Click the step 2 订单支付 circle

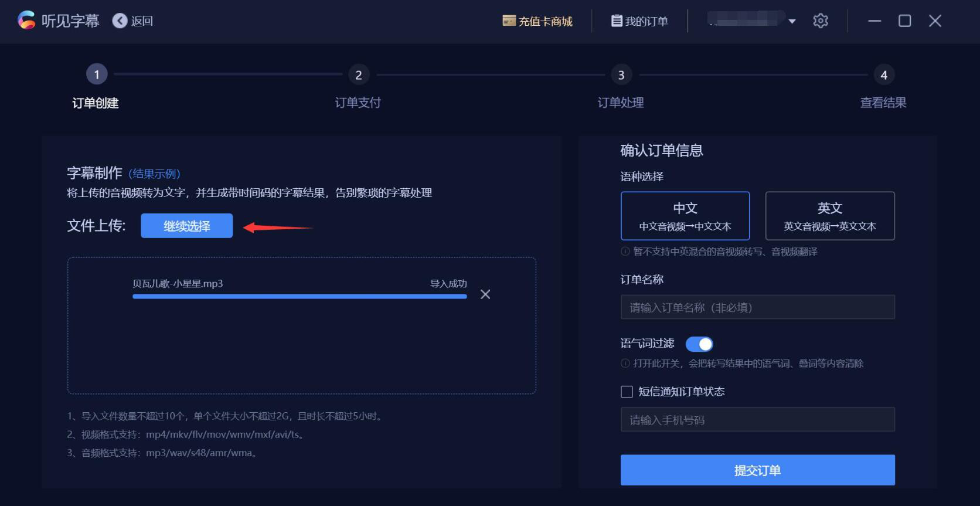[x=359, y=74]
